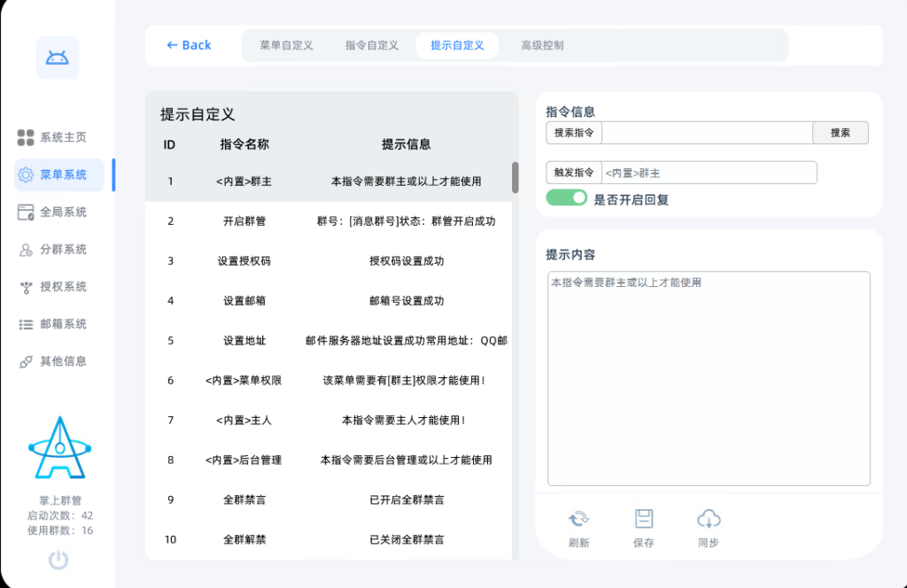
Task: Toggle the 是否开启回复 switch
Action: click(567, 197)
